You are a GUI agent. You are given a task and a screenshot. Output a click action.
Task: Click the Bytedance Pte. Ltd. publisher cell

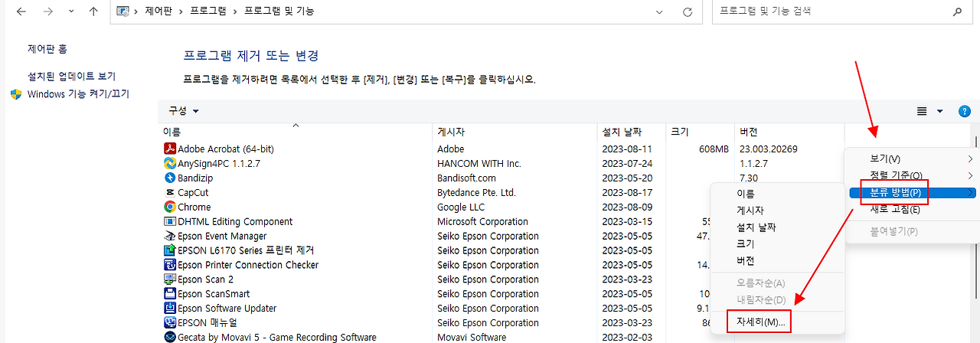pyautogui.click(x=477, y=192)
